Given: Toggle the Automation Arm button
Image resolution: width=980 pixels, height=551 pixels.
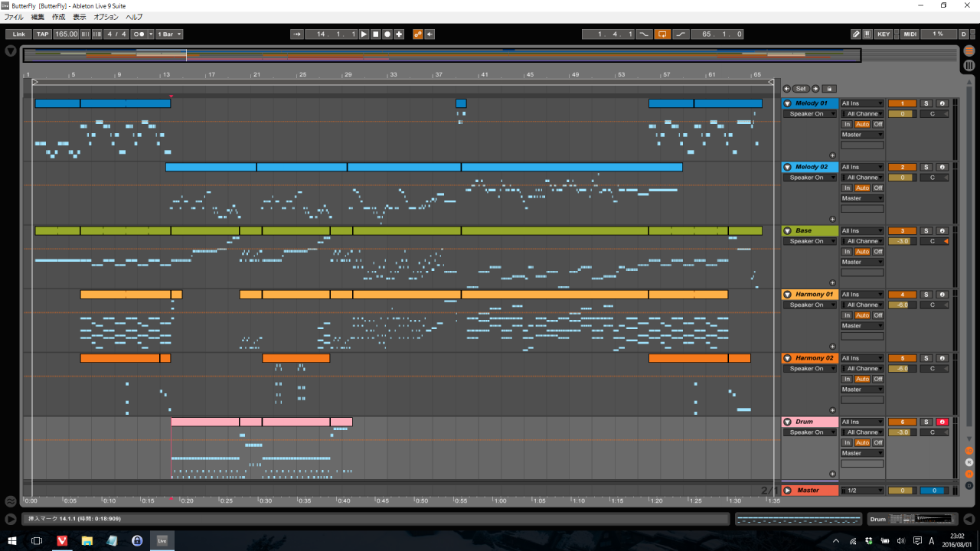Looking at the screenshot, I should 418,34.
